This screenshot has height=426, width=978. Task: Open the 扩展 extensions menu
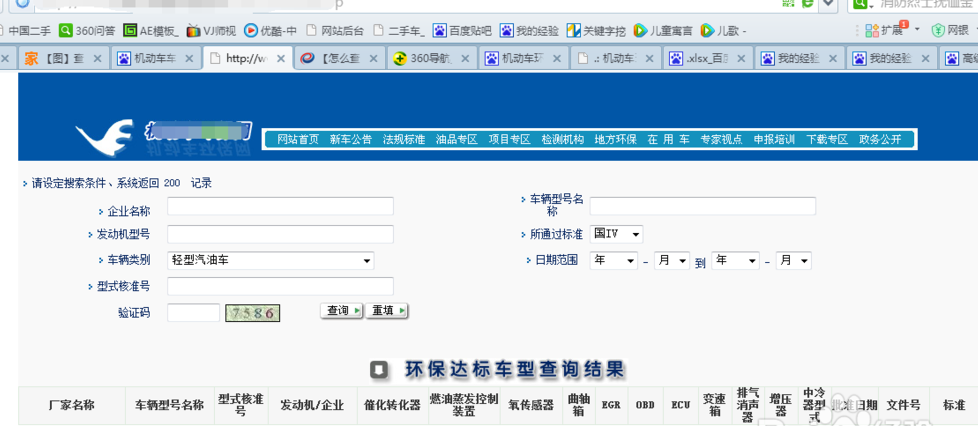893,30
